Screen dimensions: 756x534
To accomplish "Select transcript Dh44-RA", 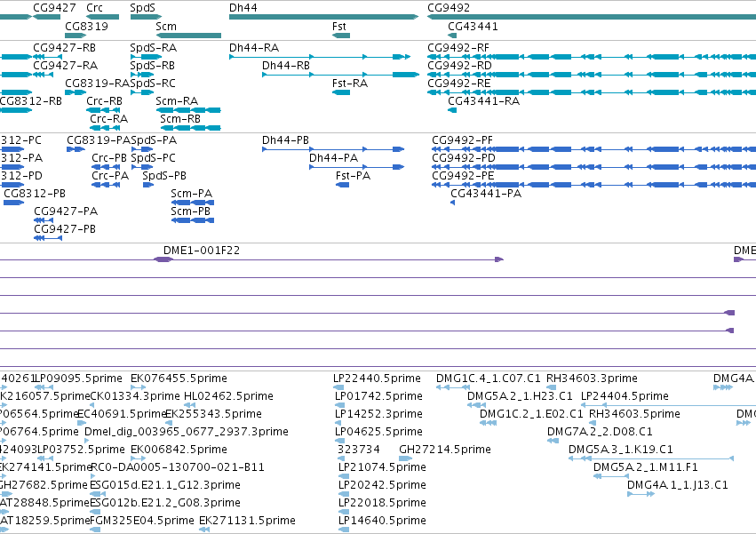I will click(320, 57).
